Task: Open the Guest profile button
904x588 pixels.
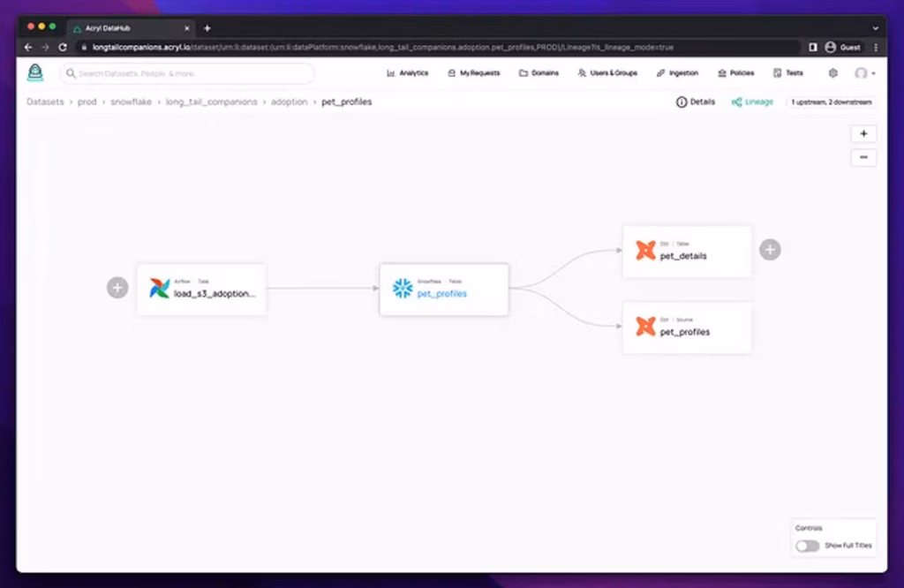Action: coord(843,48)
